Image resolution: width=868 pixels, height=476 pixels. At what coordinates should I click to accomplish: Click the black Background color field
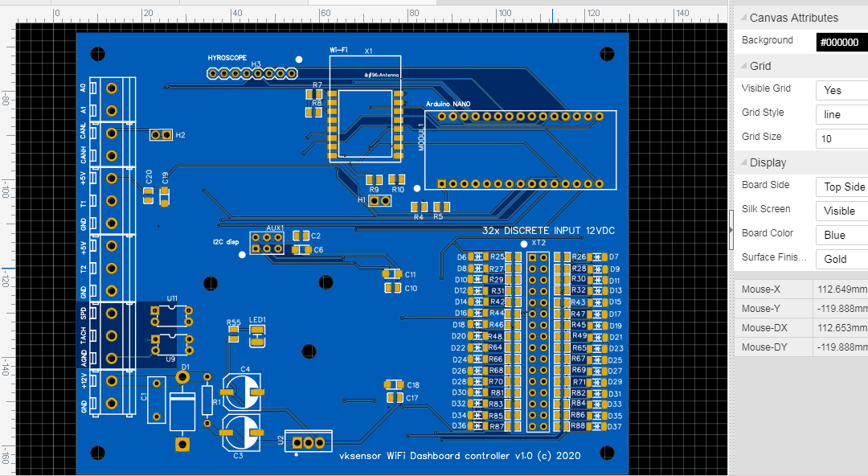coord(841,43)
